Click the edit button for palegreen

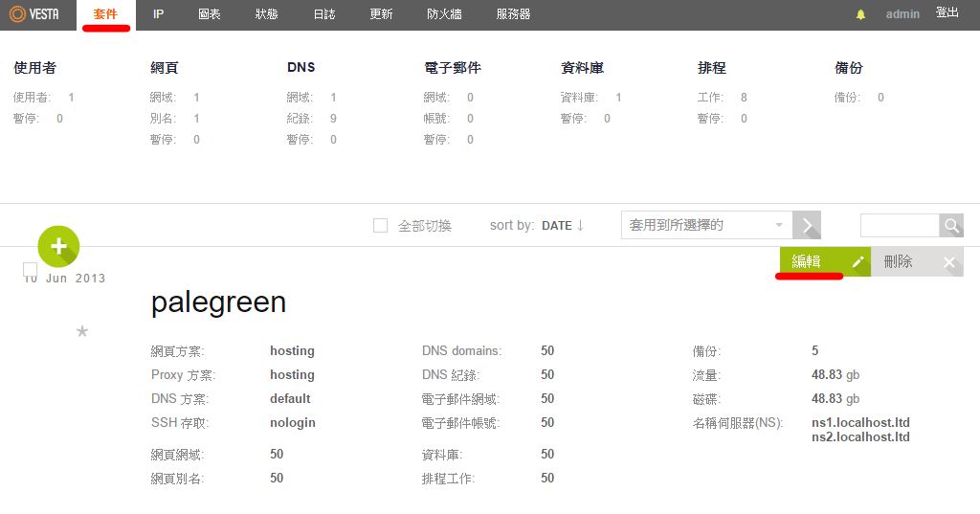(x=823, y=262)
